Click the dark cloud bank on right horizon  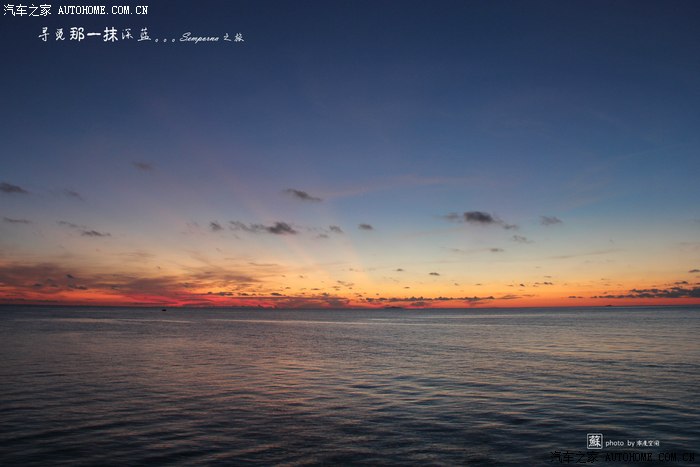655,292
